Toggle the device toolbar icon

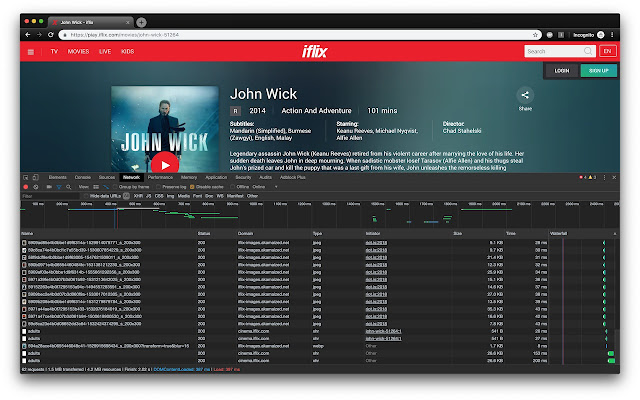(36, 178)
